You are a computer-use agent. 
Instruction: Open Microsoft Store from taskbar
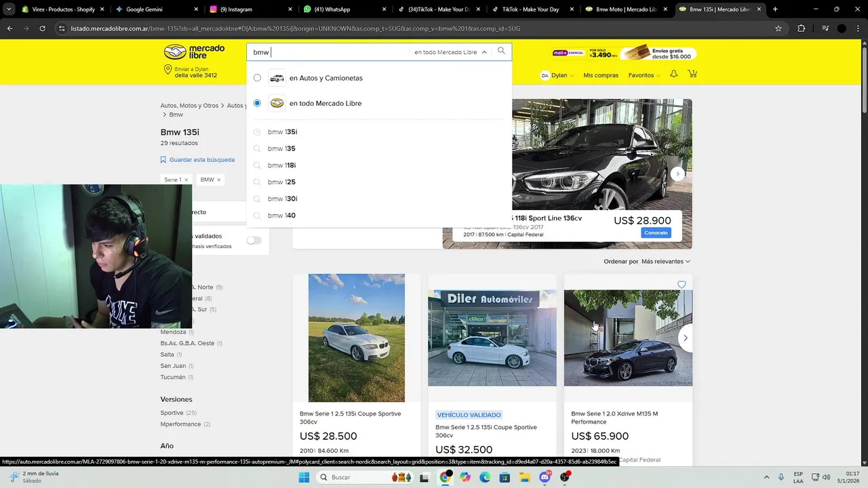pos(505,477)
